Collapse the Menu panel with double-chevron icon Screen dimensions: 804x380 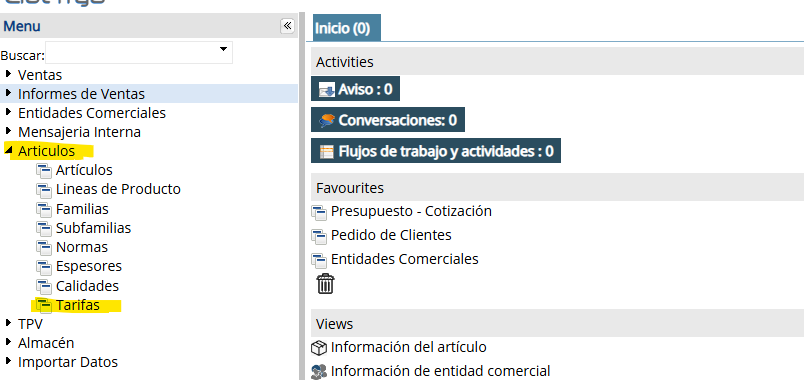click(x=288, y=26)
